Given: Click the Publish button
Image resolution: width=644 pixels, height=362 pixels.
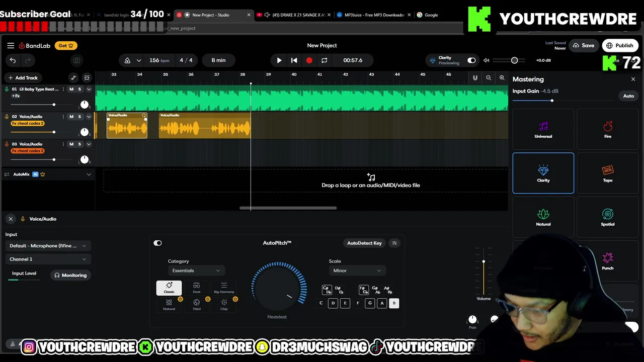Looking at the screenshot, I should tap(620, 46).
